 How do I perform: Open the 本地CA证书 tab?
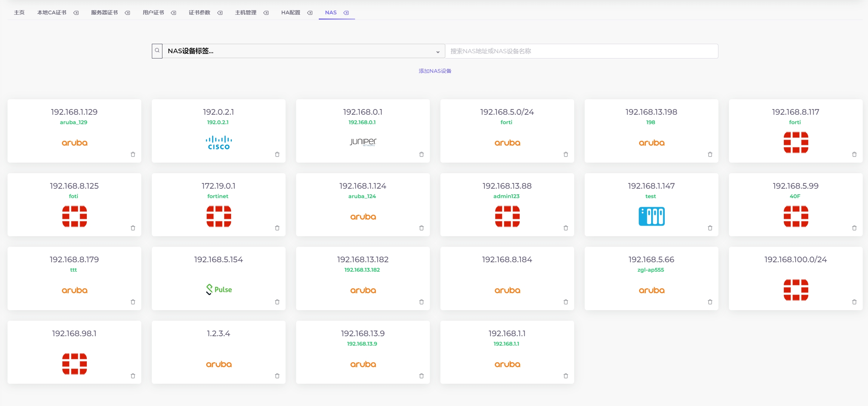tap(52, 12)
